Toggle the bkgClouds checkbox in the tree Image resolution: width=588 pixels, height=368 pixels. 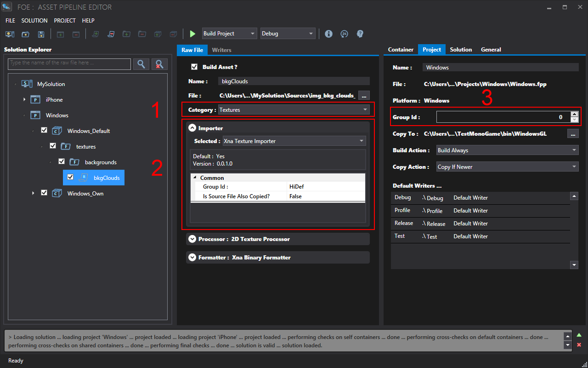(x=70, y=178)
